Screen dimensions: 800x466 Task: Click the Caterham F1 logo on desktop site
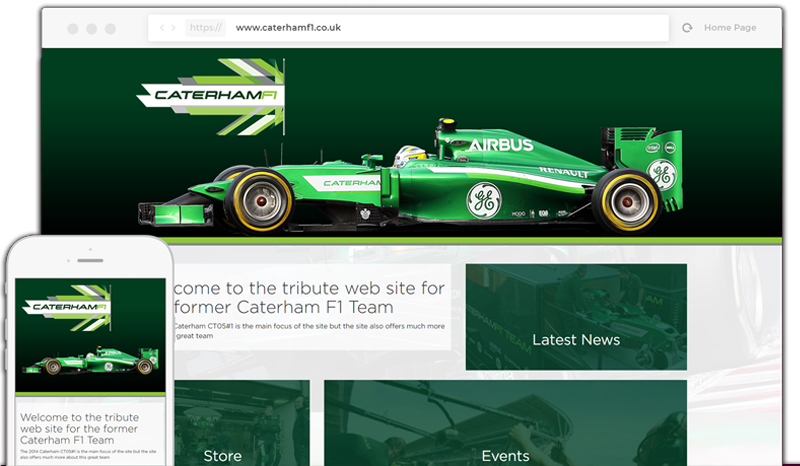[211, 96]
